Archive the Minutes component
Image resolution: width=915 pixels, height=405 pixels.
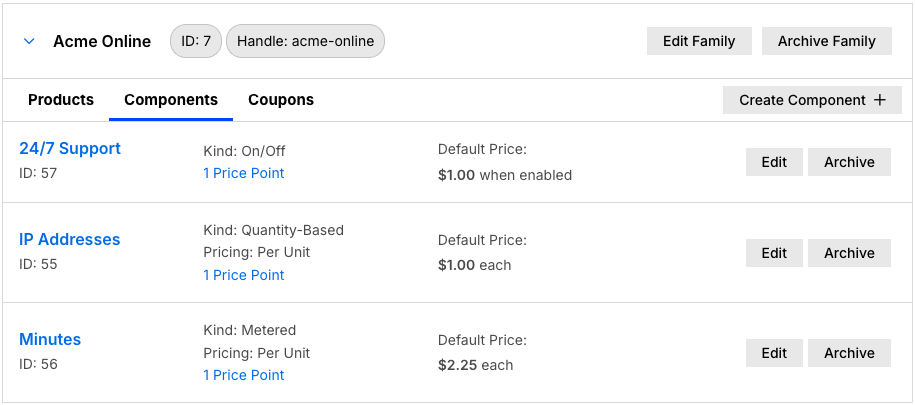(849, 353)
